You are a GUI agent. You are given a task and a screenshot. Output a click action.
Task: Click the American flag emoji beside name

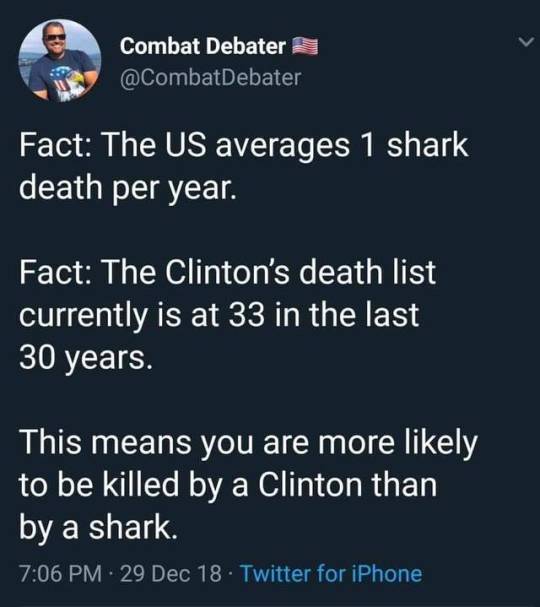coord(305,46)
